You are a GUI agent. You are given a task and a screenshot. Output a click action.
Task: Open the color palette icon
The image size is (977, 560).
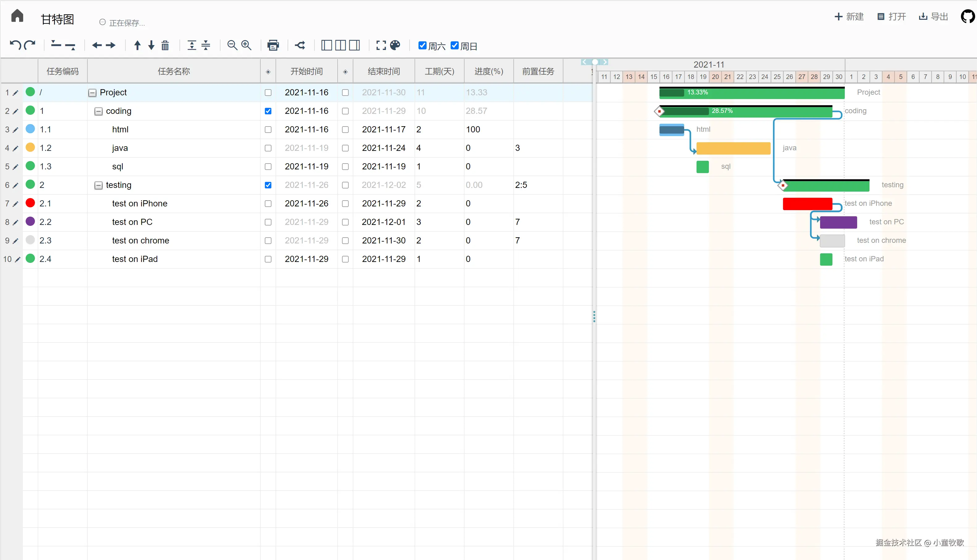click(395, 45)
